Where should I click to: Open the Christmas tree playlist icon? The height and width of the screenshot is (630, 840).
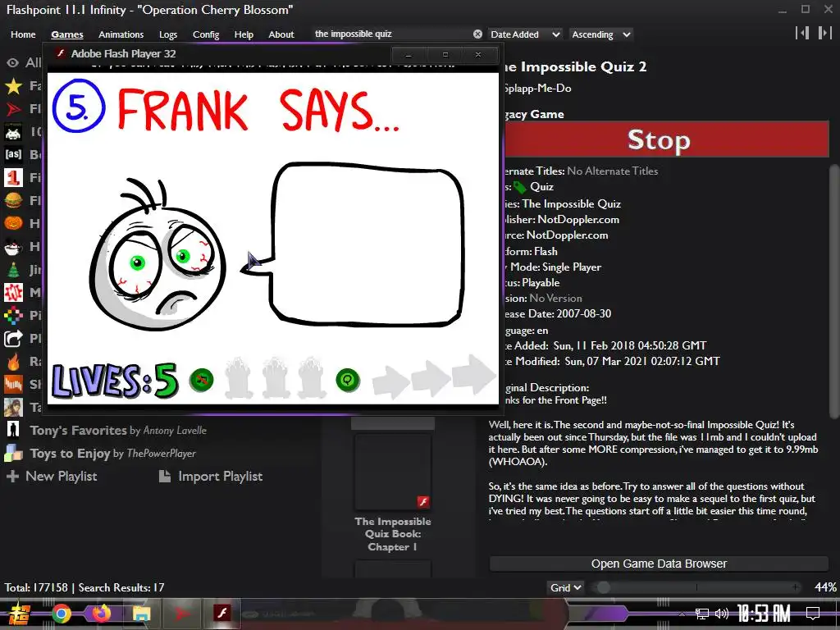(13, 269)
